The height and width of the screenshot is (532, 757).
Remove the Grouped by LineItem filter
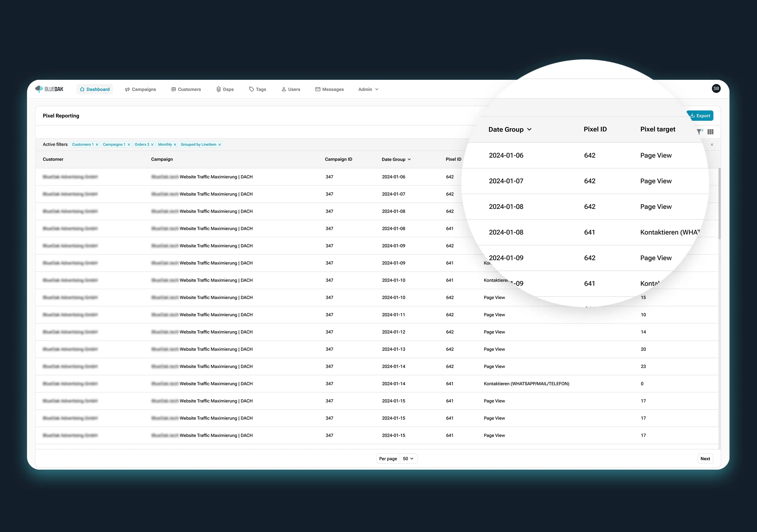click(x=220, y=145)
